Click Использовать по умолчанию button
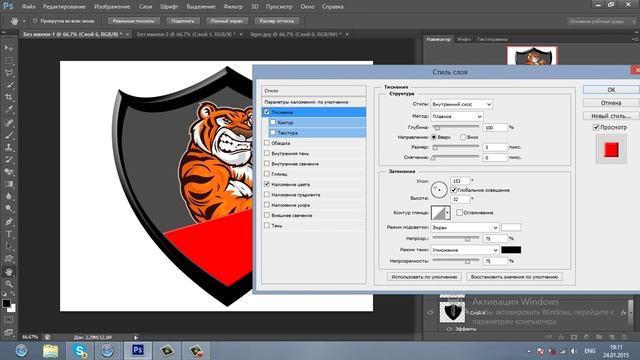Viewport: 640px width, 360px height. 424,277
